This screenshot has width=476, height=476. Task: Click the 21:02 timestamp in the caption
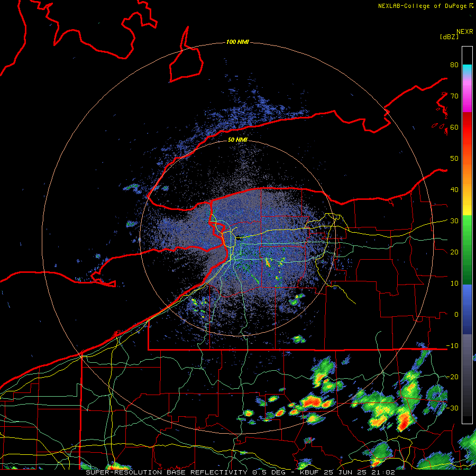(385, 472)
